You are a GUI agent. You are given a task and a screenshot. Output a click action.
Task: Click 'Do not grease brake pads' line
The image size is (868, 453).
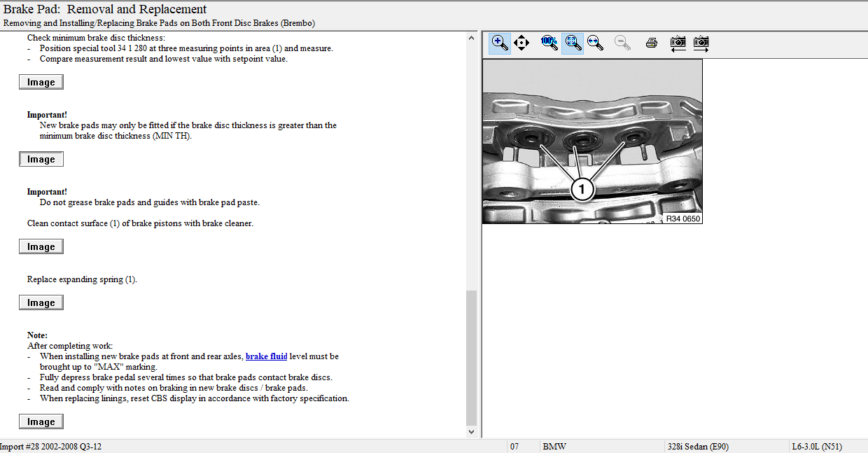coord(149,202)
